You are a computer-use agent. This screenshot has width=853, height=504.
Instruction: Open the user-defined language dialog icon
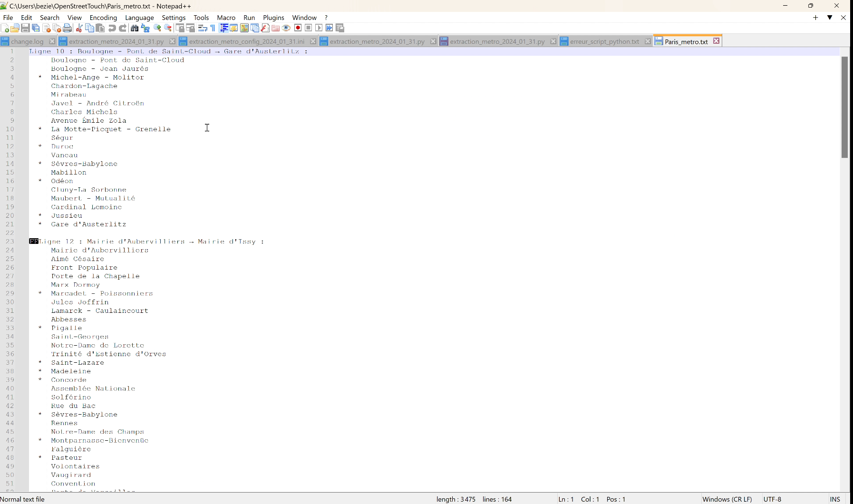coord(234,28)
